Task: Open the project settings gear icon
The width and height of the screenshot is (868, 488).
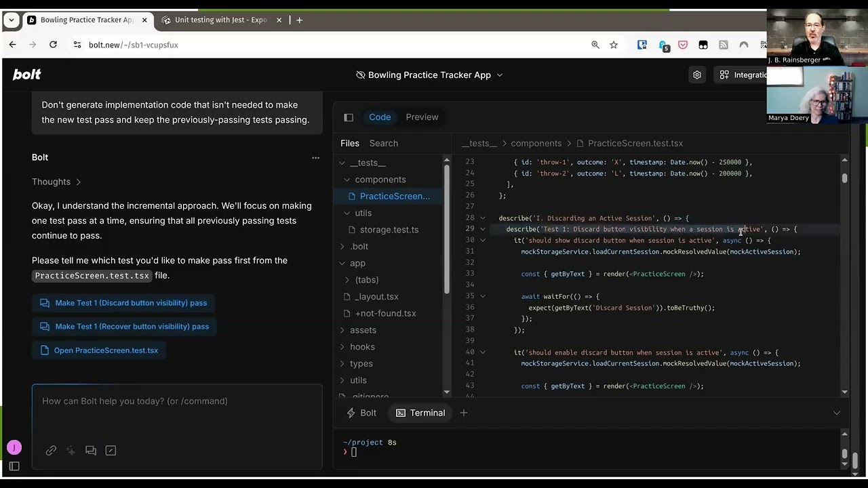Action: (697, 75)
